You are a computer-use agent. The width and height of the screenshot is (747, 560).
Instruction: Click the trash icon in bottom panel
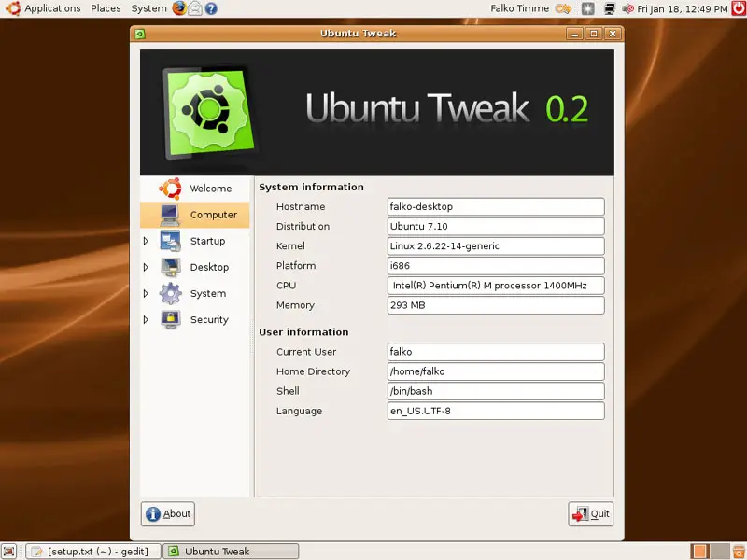(x=739, y=552)
